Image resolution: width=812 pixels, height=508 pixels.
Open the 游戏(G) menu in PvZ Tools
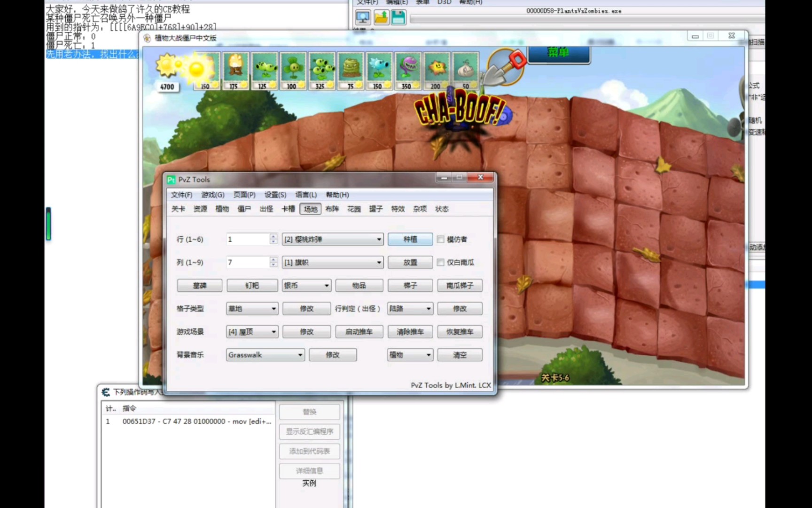click(213, 195)
